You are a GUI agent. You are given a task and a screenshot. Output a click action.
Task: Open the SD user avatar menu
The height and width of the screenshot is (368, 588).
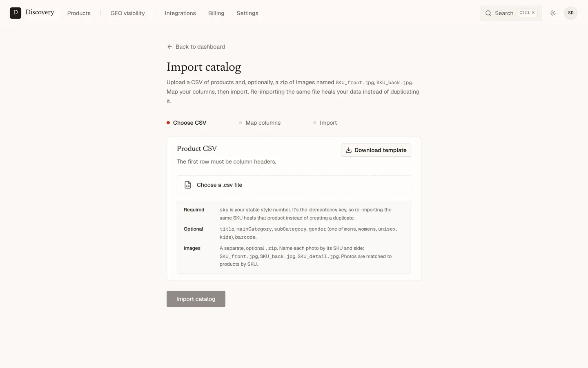point(571,13)
